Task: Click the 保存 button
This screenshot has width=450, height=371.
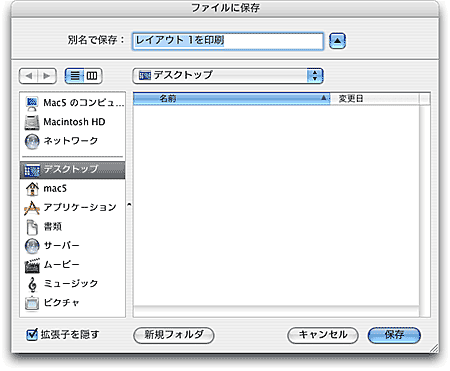Action: pyautogui.click(x=394, y=335)
